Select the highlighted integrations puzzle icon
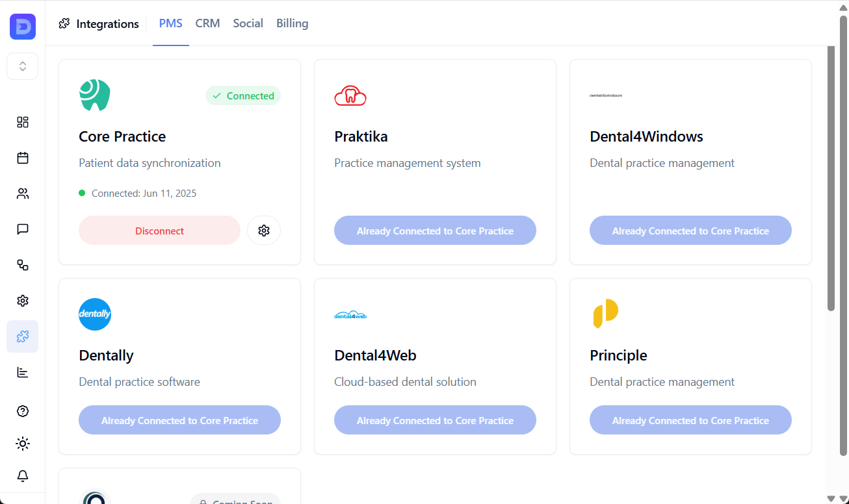Screen dimensions: 849x504 (x=22, y=336)
